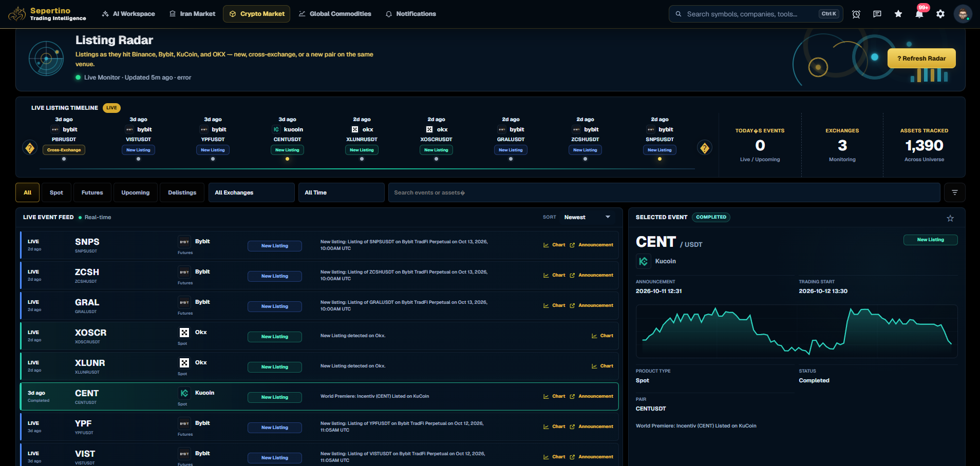Select the All filter toggle
This screenshot has height=466, width=980.
28,192
